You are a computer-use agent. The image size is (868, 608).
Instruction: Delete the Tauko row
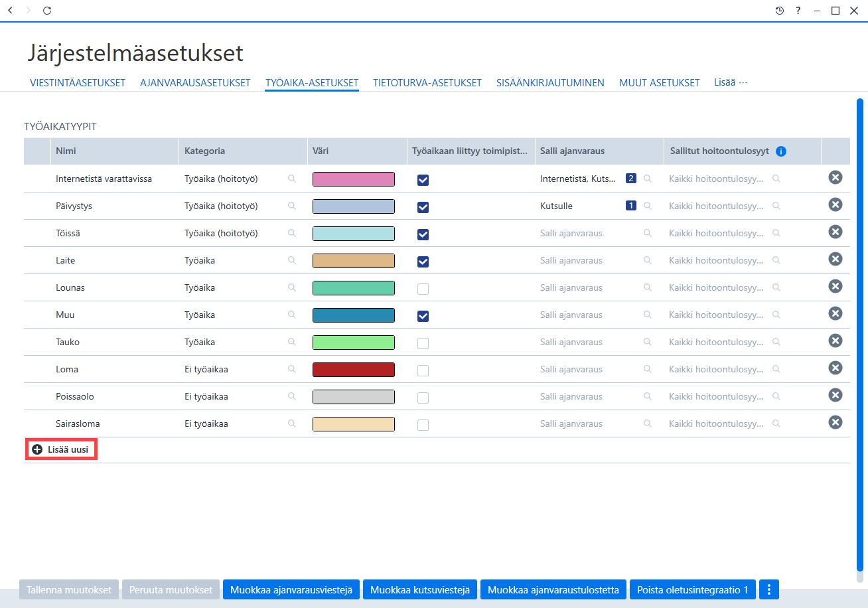(835, 341)
